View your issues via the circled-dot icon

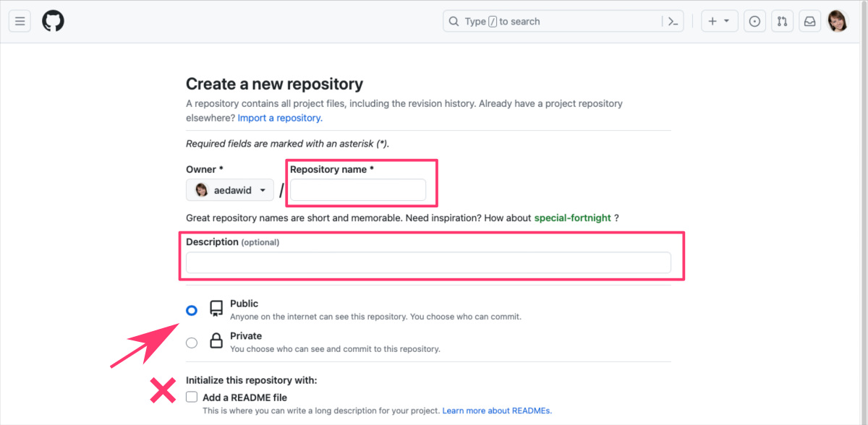754,21
